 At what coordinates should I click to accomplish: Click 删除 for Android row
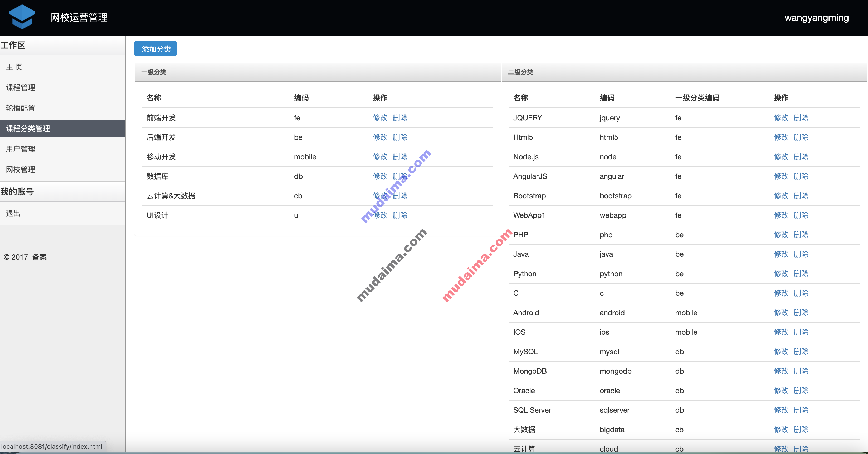[801, 313]
